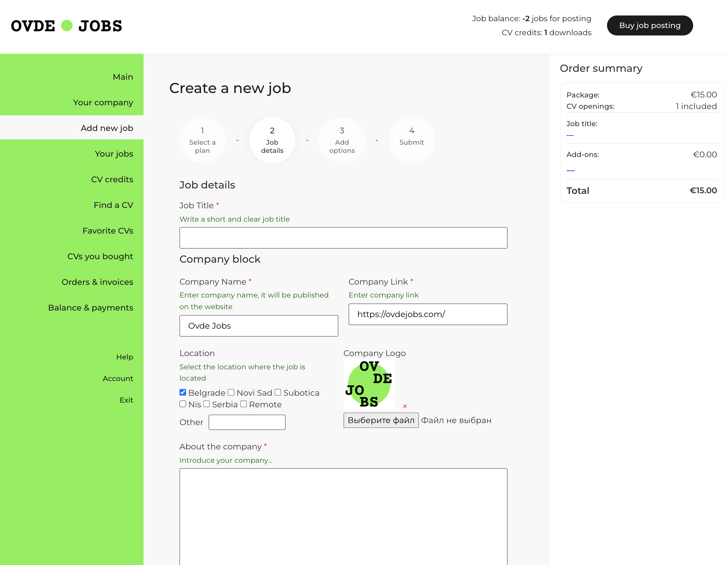728x565 pixels.
Task: Click the Other location text box
Action: pos(247,422)
